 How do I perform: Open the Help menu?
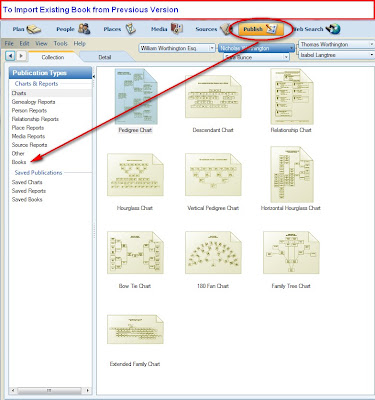tap(80, 44)
